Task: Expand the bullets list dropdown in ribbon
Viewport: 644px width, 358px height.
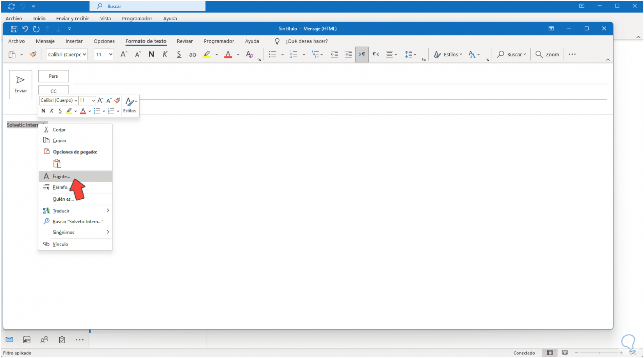Action: pyautogui.click(x=283, y=55)
